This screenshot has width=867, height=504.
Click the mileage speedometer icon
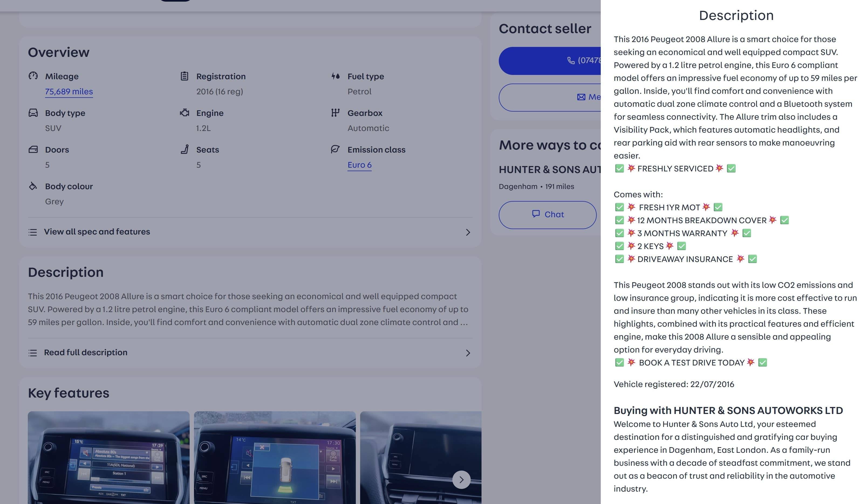pos(33,76)
